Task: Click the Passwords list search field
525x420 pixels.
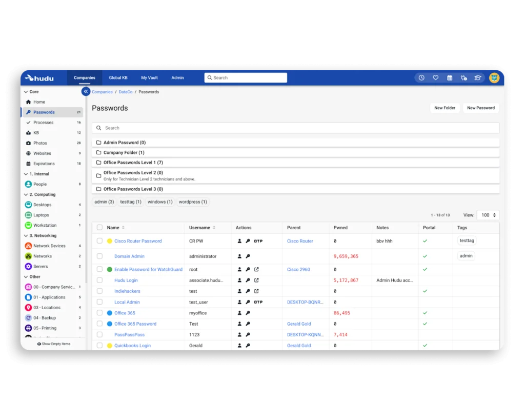Action: (x=295, y=128)
